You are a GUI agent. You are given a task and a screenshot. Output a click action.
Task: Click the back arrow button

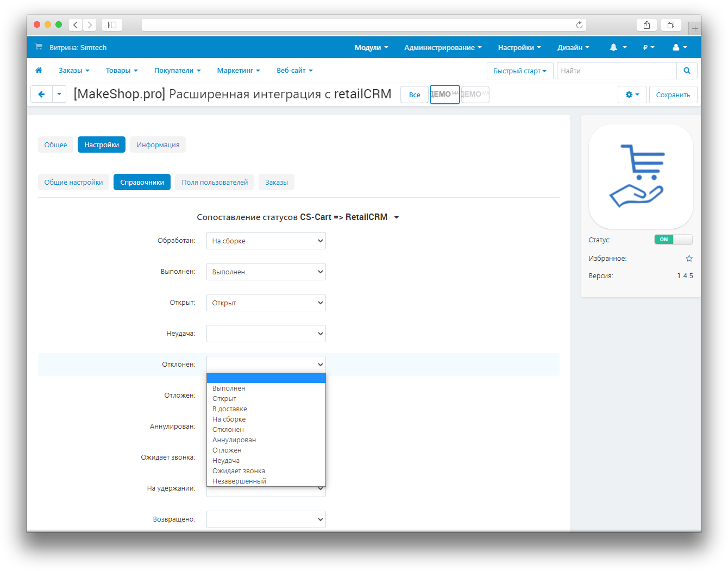(x=41, y=95)
